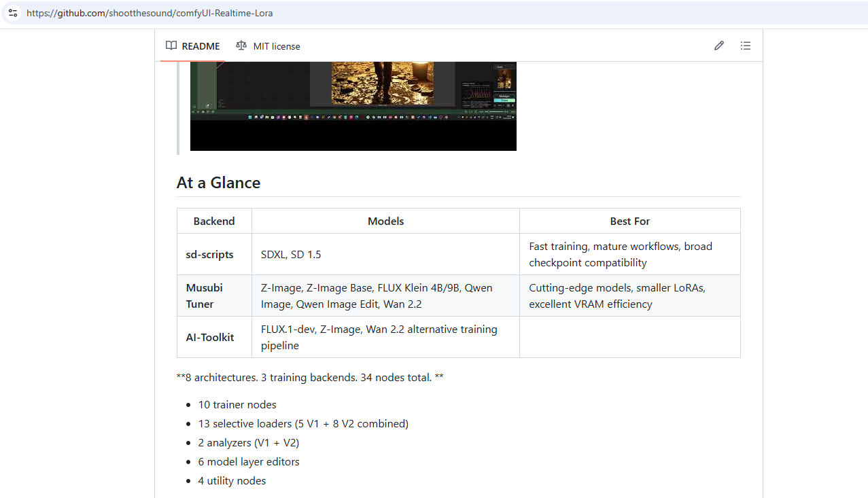Viewport: 868px width, 498px height.
Task: Click the Z-Image, Z-Image Base models cell
Action: point(385,296)
